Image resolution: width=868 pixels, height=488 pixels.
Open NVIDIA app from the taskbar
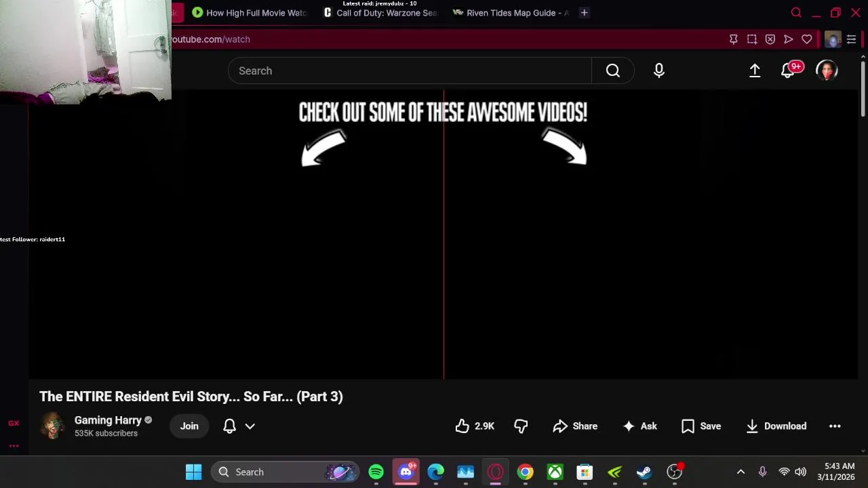point(614,472)
